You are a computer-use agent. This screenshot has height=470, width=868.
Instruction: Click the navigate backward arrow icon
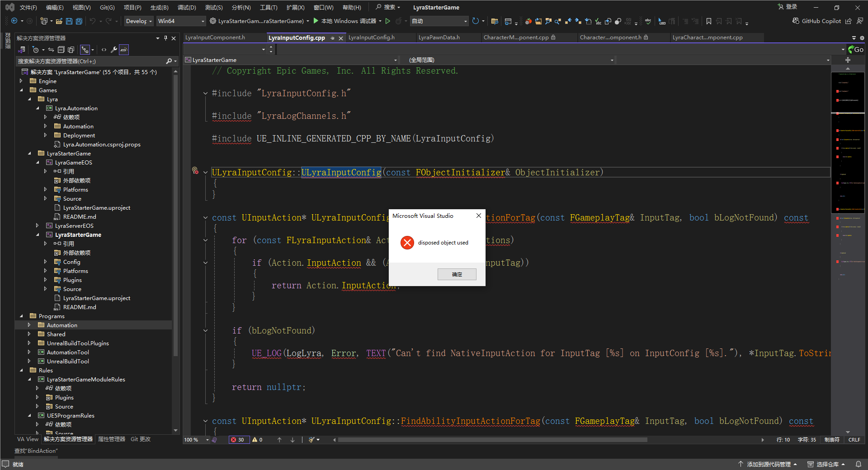pyautogui.click(x=14, y=21)
